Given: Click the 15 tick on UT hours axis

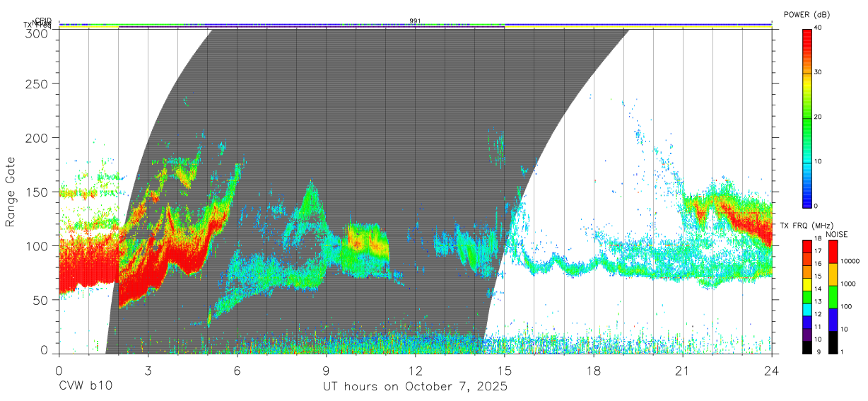Looking at the screenshot, I should point(505,370).
